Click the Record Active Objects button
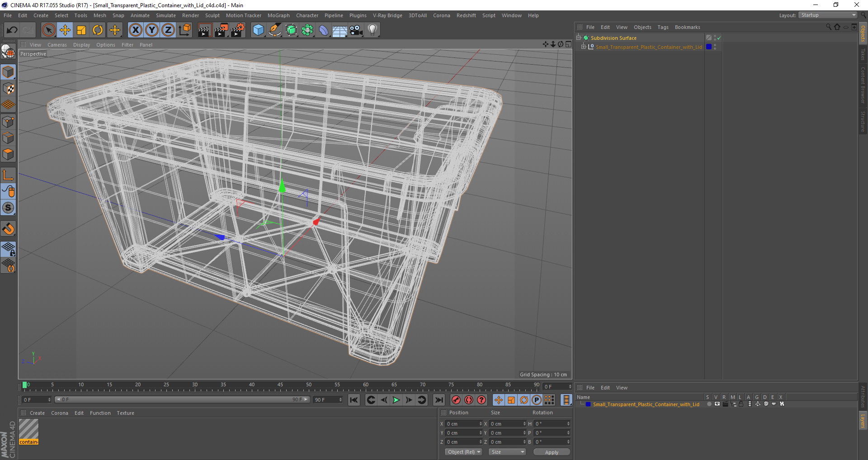Image resolution: width=868 pixels, height=460 pixels. coord(456,400)
